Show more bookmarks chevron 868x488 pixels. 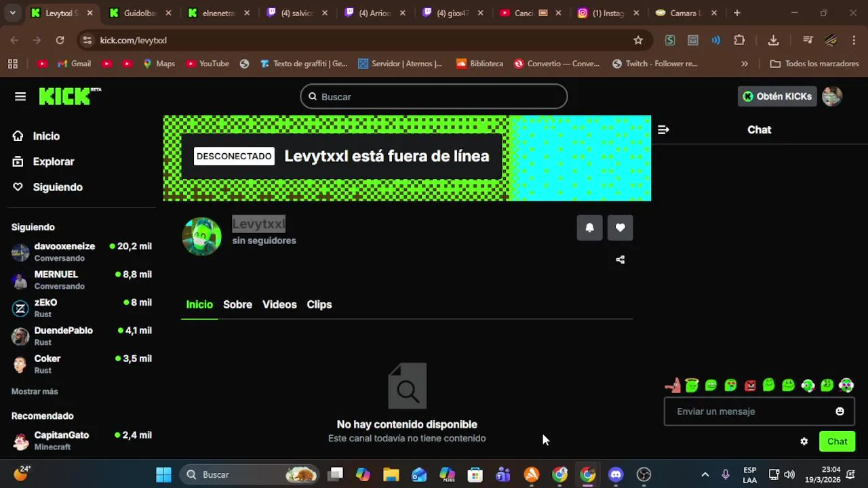click(745, 64)
